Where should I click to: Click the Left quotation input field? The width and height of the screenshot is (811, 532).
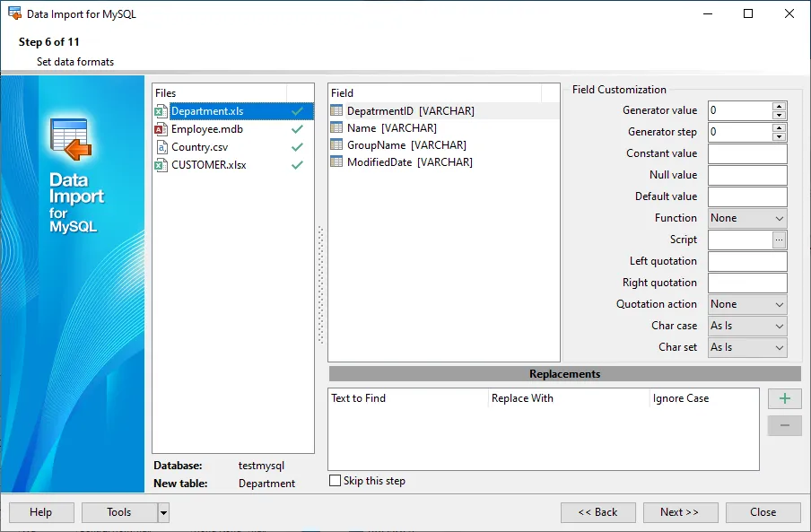[747, 262]
